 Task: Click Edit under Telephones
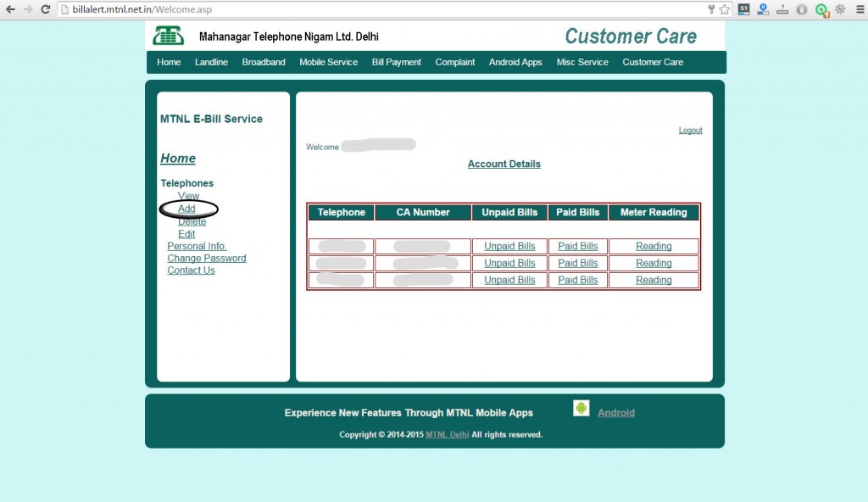coord(186,234)
